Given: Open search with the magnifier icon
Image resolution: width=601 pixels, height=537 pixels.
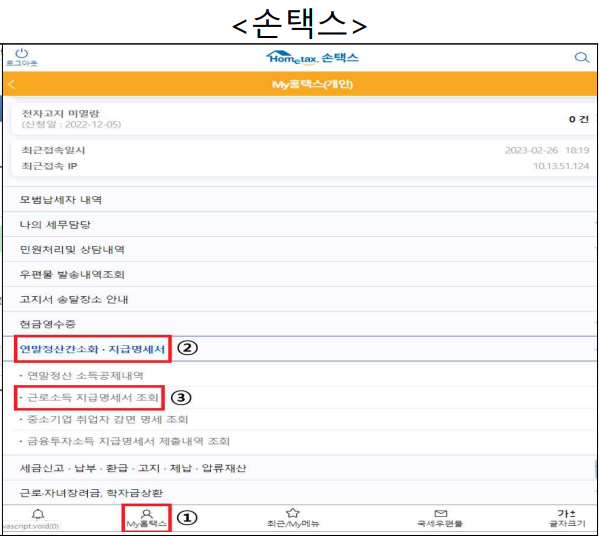Looking at the screenshot, I should coord(581,57).
